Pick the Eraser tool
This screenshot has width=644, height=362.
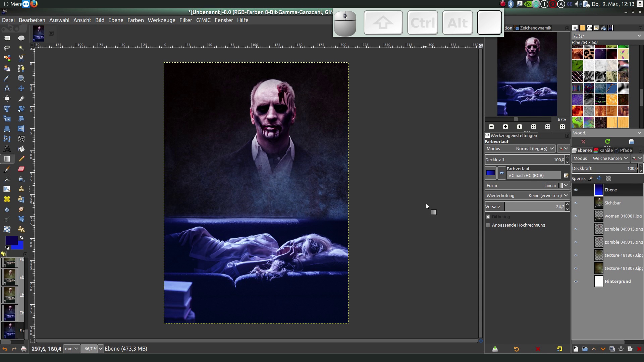(x=21, y=169)
